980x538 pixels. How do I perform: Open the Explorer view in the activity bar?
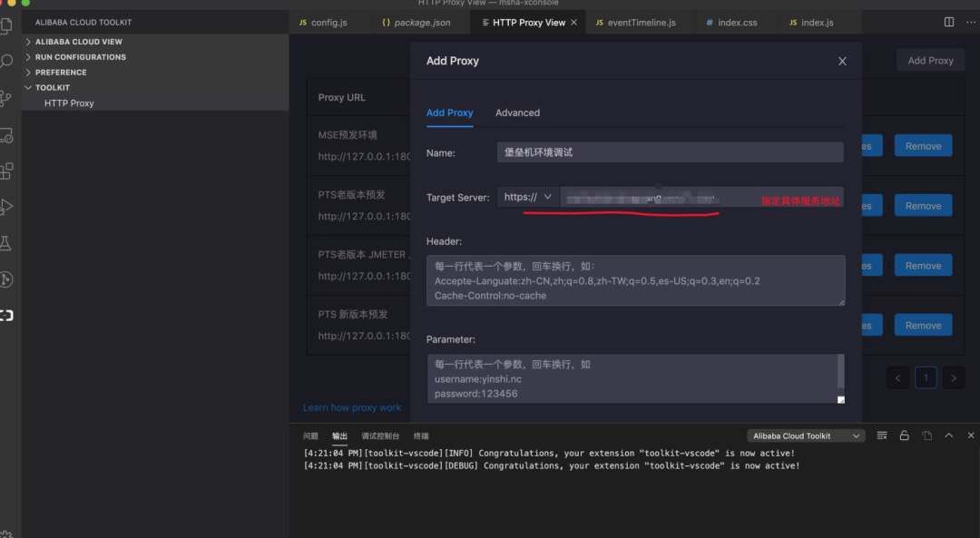6,26
